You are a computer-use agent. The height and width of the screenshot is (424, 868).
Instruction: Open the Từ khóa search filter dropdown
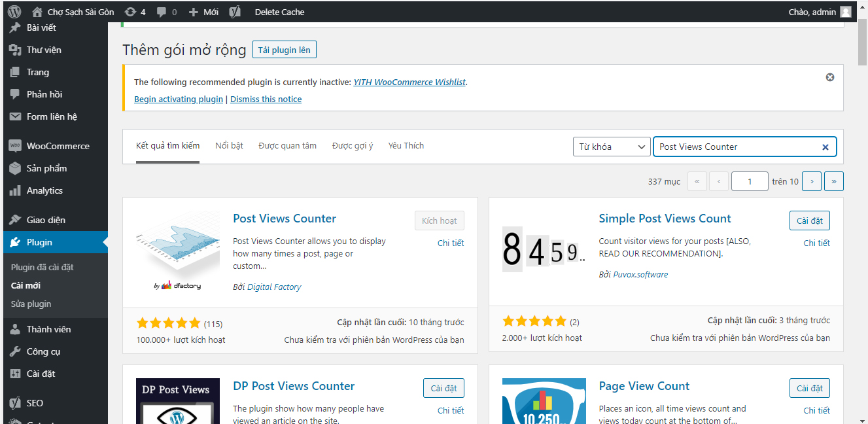coord(611,146)
